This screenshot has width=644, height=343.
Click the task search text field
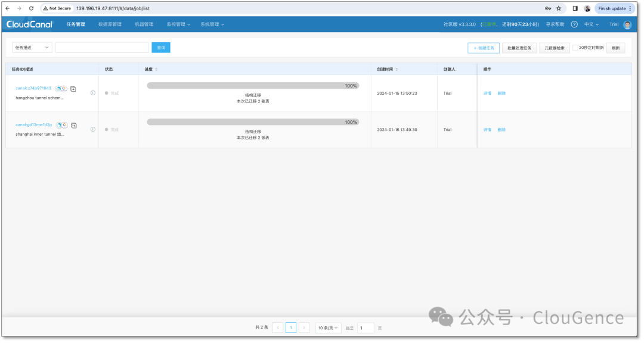point(102,48)
